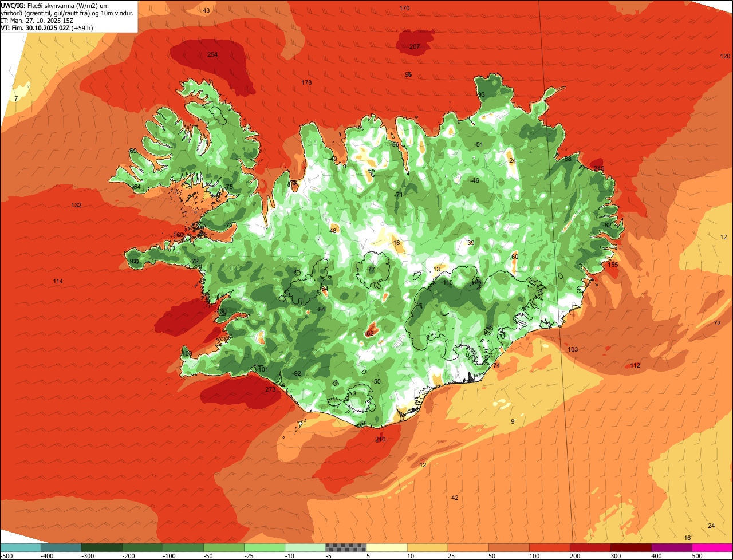Click the map value -71 in north-central Iceland
Image resolution: width=733 pixels, height=560 pixels.
[x=399, y=195]
